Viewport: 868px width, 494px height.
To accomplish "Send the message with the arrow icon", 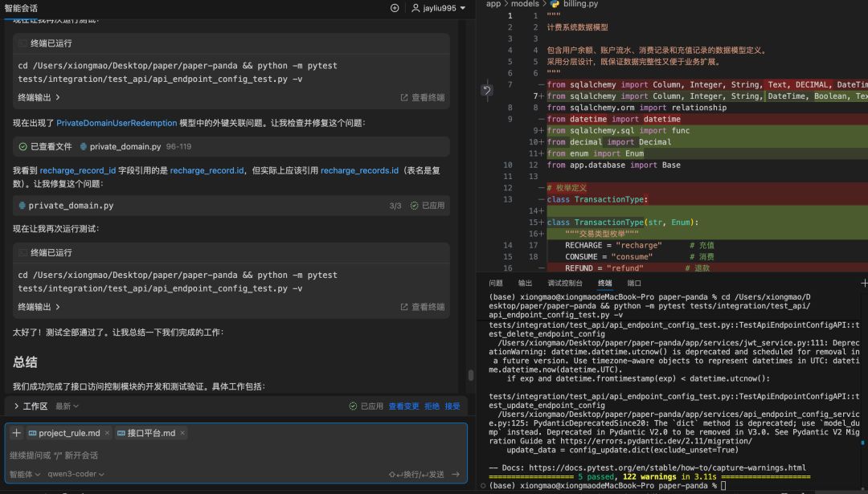I will tap(456, 474).
